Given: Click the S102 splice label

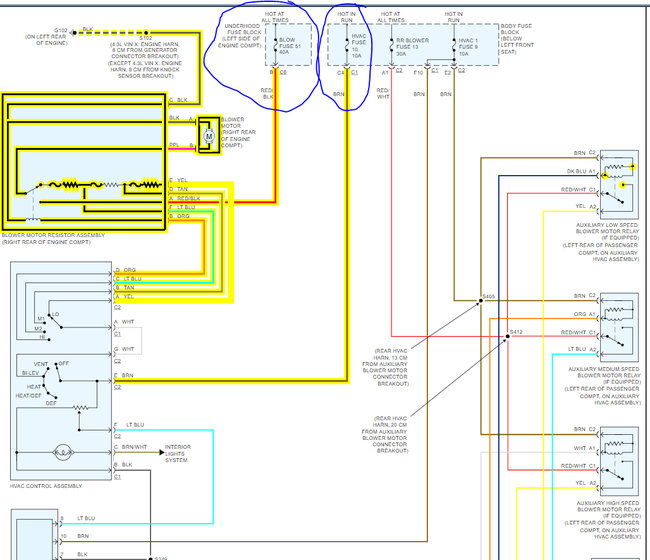Looking at the screenshot, I should click(x=146, y=38).
